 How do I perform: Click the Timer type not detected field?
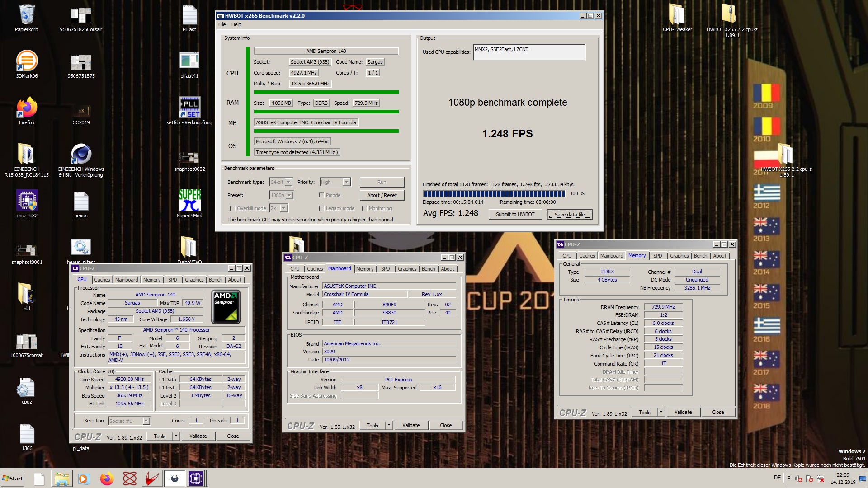[297, 152]
